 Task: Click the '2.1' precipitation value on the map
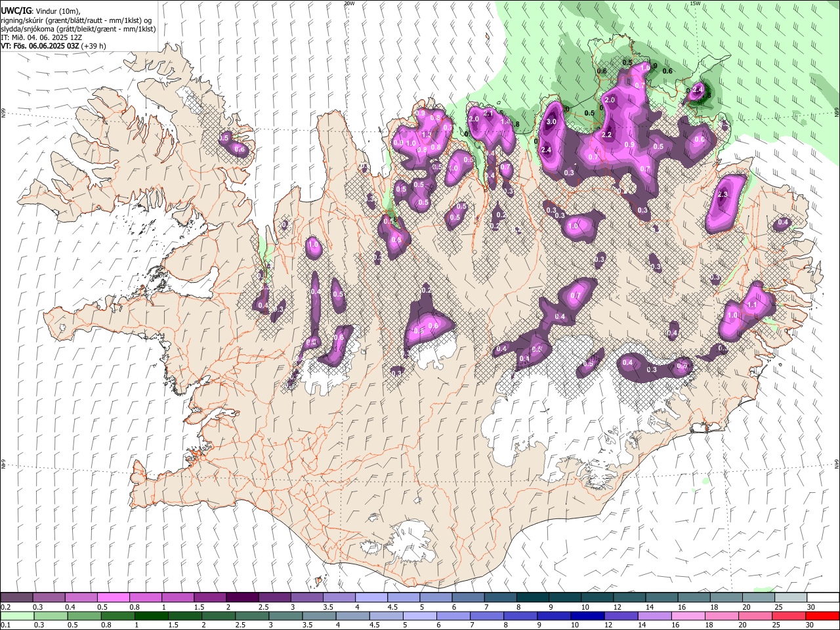pyautogui.click(x=488, y=113)
